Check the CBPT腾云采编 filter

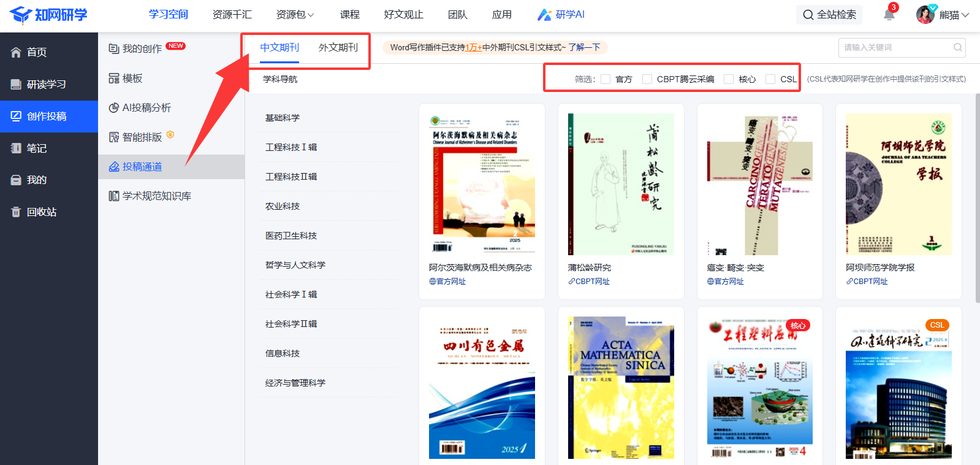[647, 79]
